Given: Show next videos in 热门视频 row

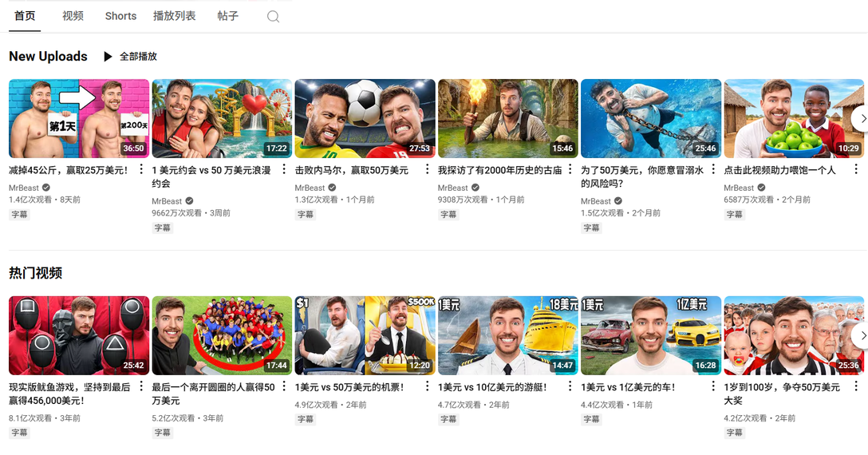Looking at the screenshot, I should 862,336.
